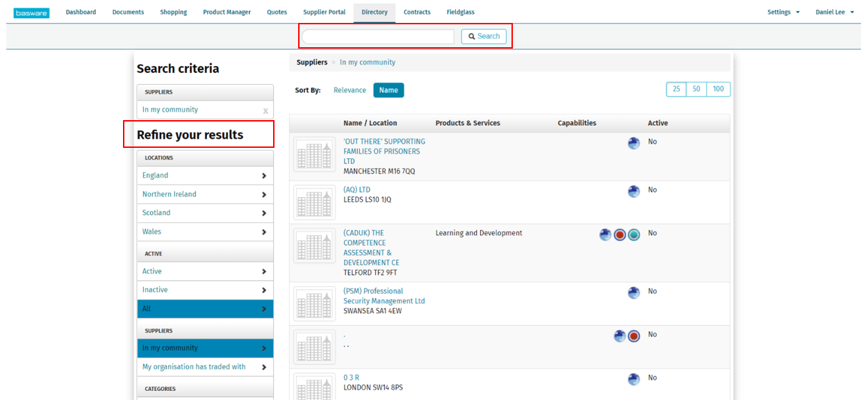Click the teal circle capability icon for CADUK
Screen dimensions: 868x411
coord(634,235)
